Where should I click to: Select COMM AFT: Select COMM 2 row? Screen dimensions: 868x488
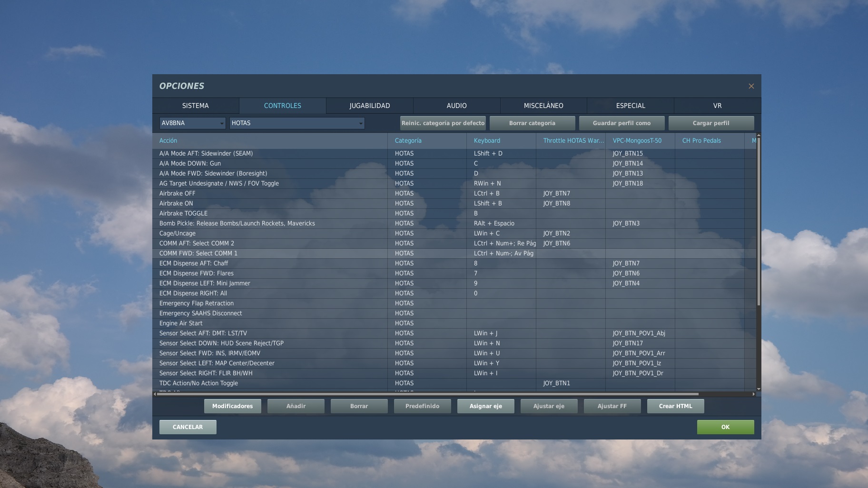[454, 244]
